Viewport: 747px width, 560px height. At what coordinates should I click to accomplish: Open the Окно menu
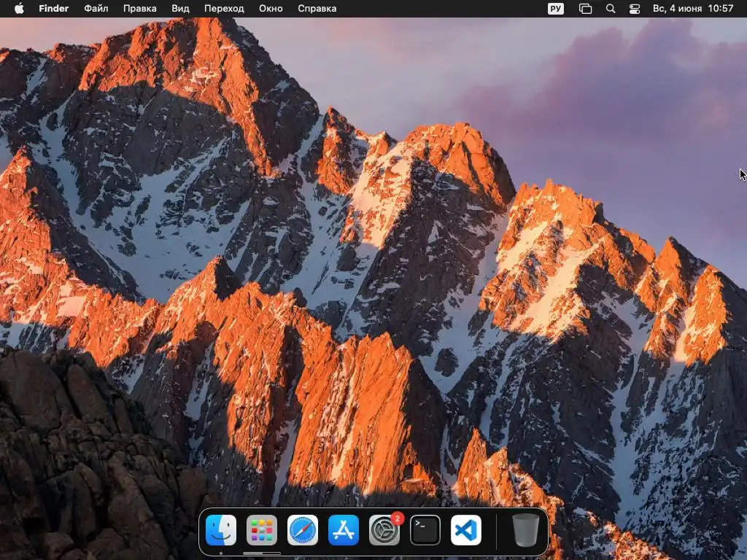(271, 9)
